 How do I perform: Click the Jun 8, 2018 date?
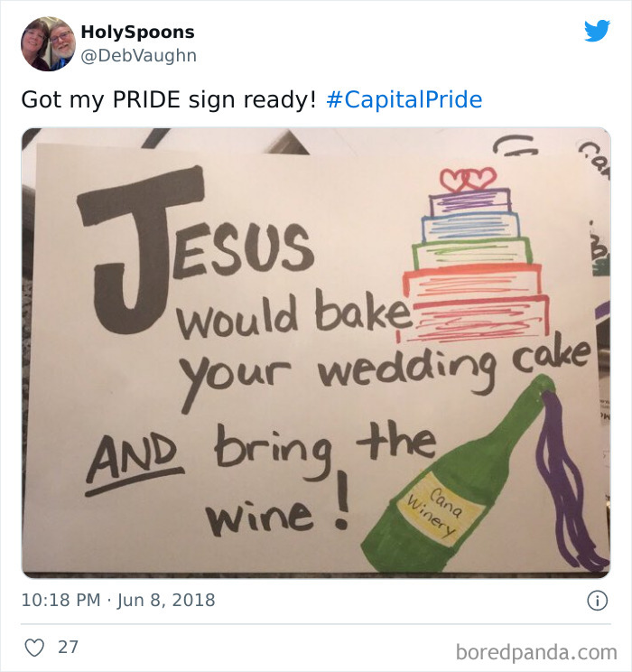[166, 600]
